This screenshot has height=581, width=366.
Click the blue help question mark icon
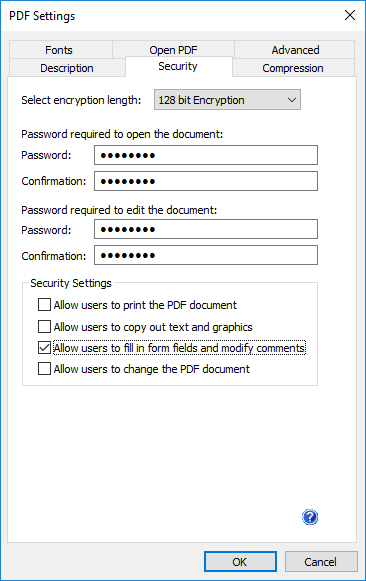[x=310, y=517]
